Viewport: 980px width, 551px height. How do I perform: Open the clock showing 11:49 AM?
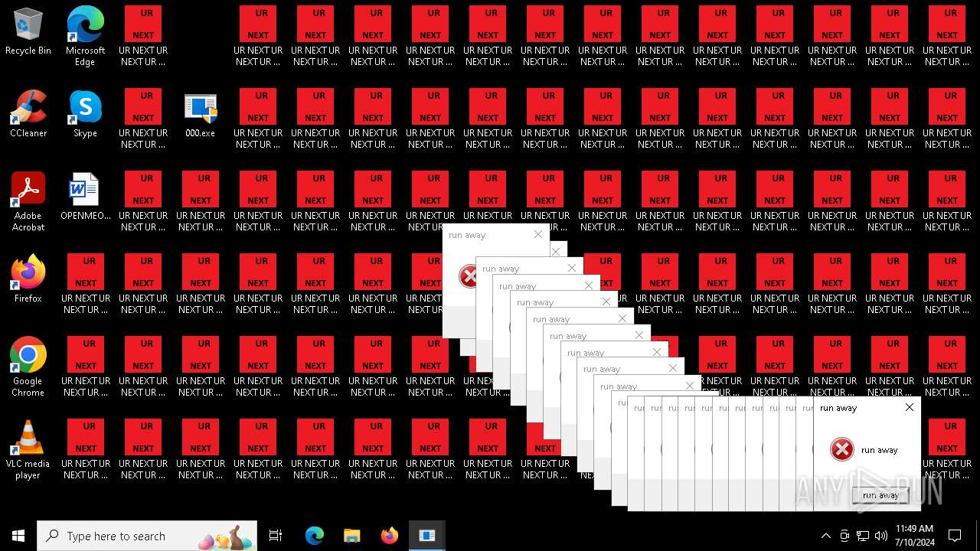pos(914,536)
